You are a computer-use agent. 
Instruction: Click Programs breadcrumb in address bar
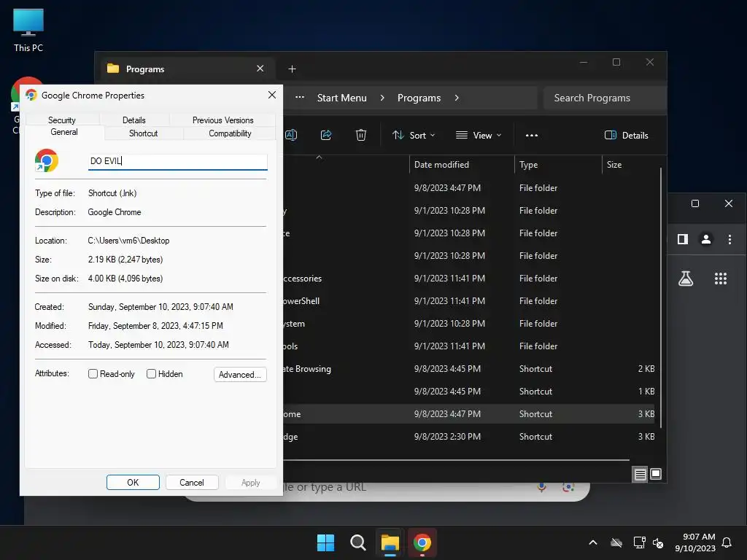[x=419, y=98]
